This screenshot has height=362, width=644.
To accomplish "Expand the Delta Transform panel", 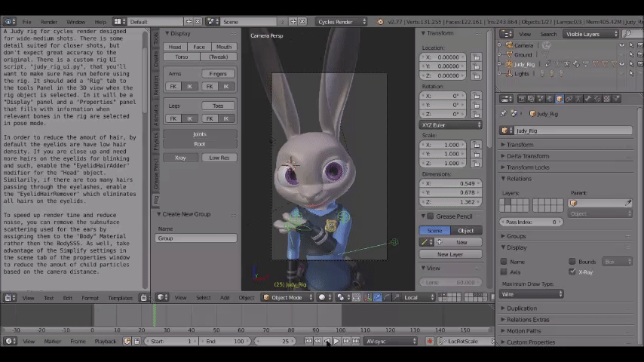I will 527,156.
